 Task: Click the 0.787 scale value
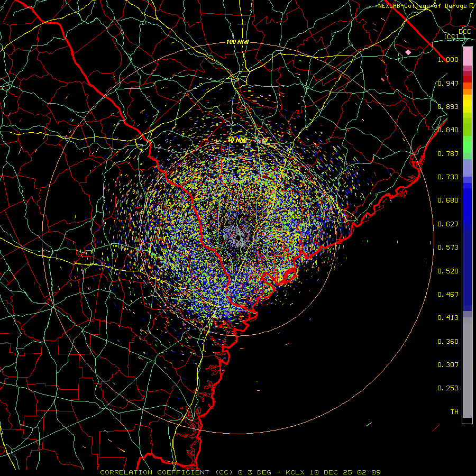coord(448,153)
